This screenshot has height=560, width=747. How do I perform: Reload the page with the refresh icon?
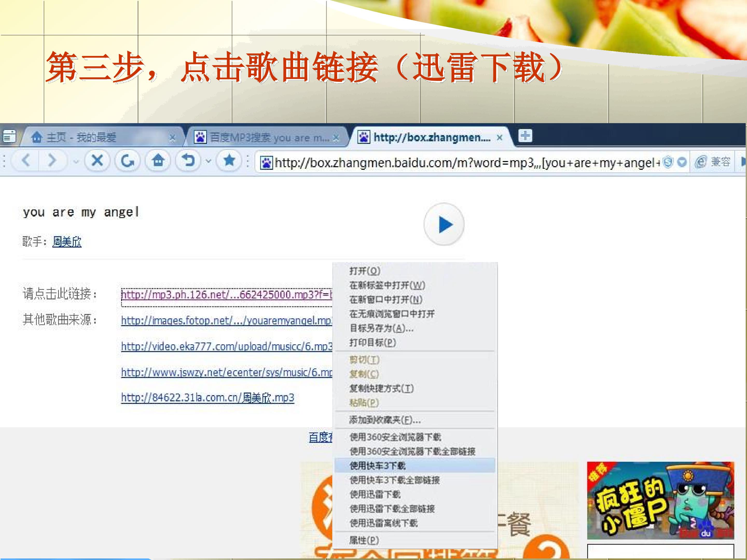coord(128,161)
